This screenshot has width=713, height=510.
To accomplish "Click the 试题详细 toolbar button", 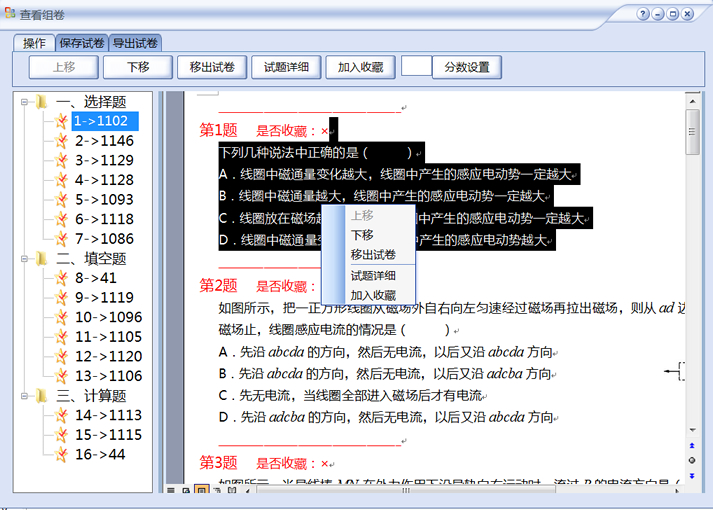I will [x=286, y=67].
